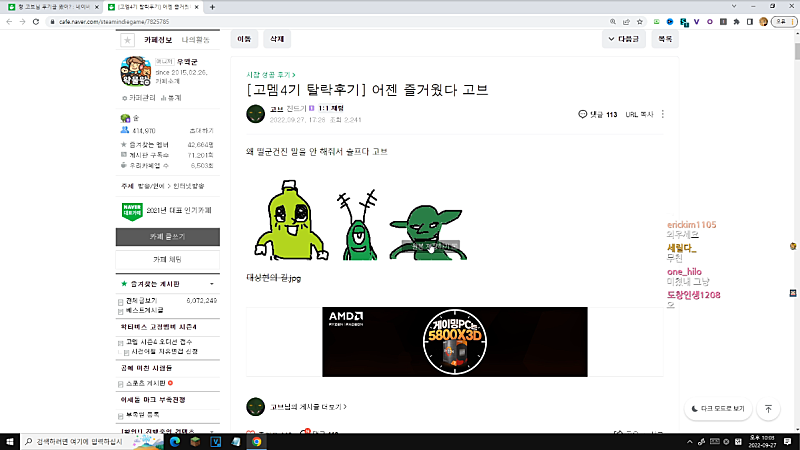Open the teal S extension icon

(684, 22)
